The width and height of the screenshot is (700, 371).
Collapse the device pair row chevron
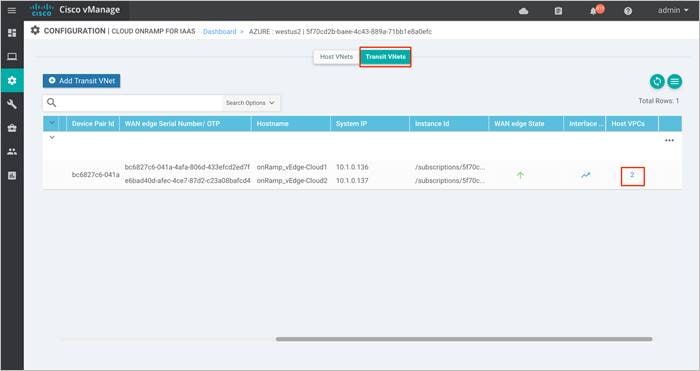(x=52, y=138)
